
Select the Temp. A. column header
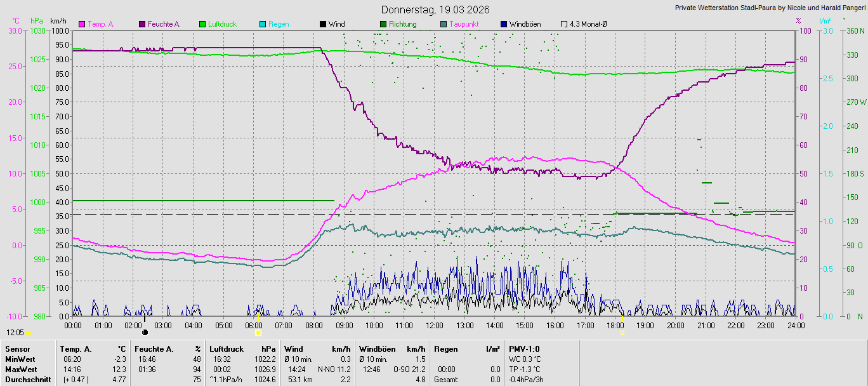pos(76,349)
